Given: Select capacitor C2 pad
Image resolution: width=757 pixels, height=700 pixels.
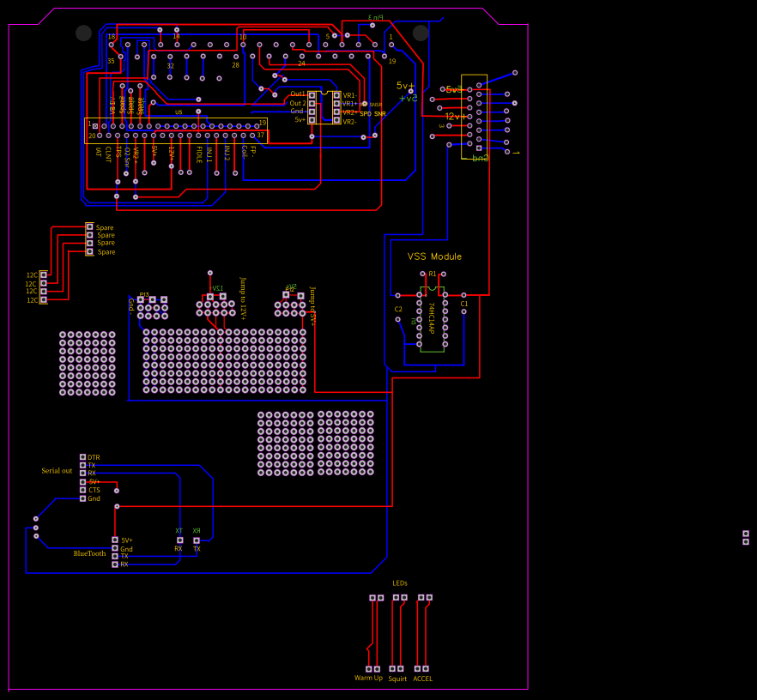Looking at the screenshot, I should point(397,320).
